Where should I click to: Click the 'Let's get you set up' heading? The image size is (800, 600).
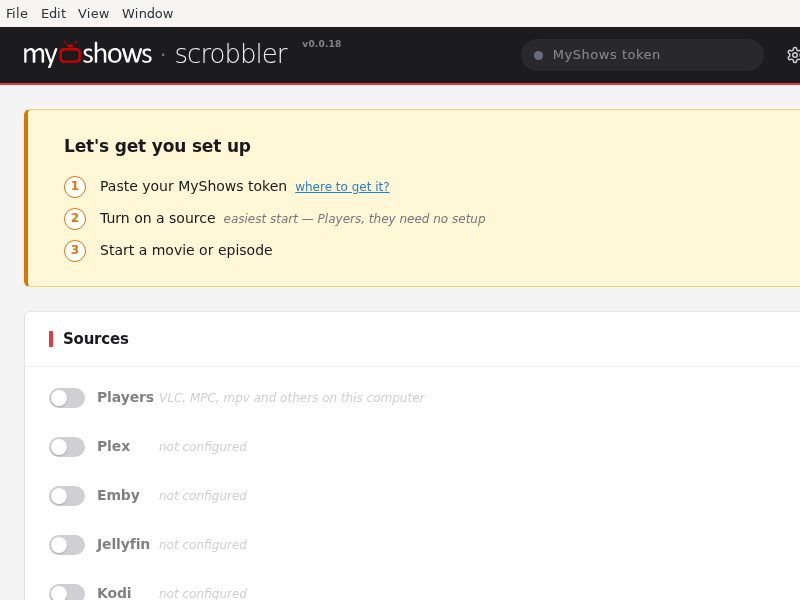click(157, 146)
